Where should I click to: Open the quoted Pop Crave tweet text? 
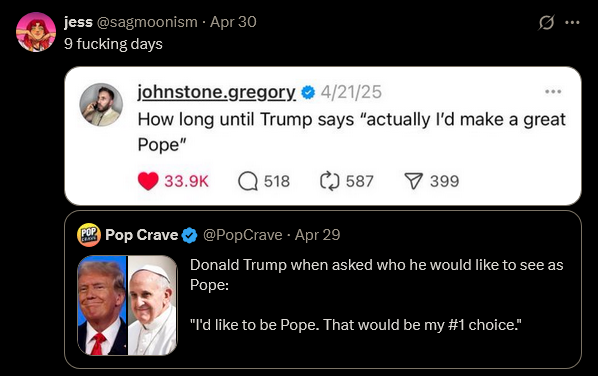[x=376, y=295]
